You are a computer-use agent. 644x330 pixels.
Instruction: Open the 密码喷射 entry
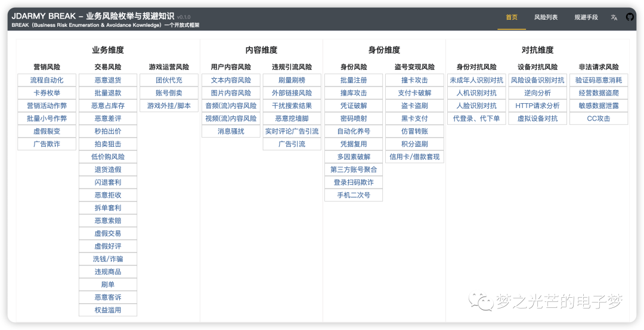coord(354,118)
